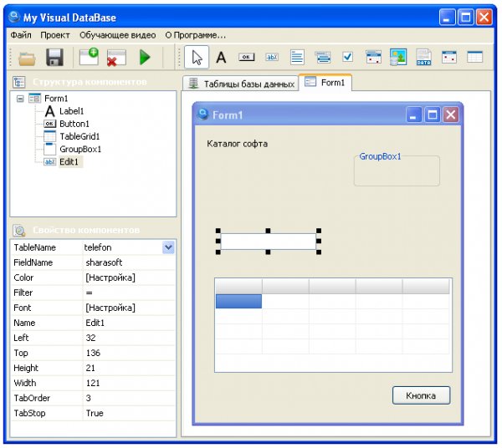
Task: Open the Проект menu
Action: pyautogui.click(x=55, y=35)
